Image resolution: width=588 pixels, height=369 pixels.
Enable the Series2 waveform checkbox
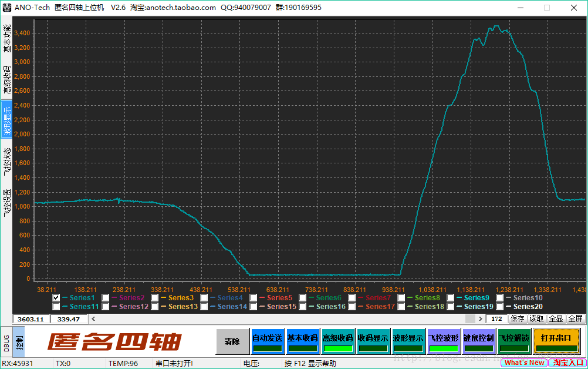tap(106, 298)
